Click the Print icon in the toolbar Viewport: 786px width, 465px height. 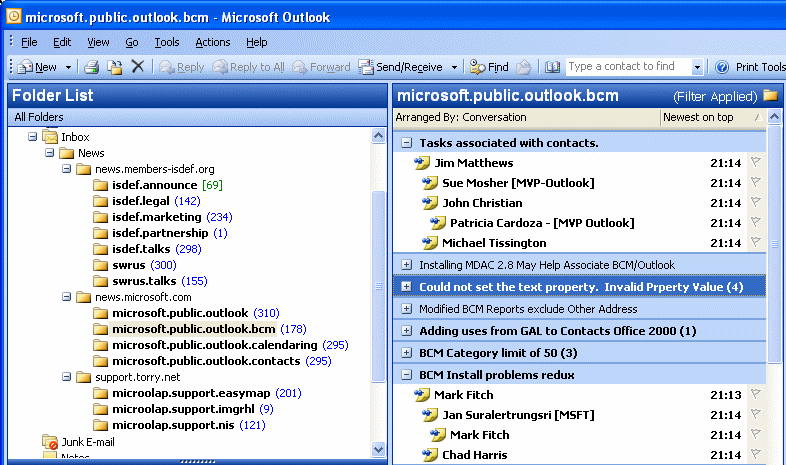click(x=91, y=67)
